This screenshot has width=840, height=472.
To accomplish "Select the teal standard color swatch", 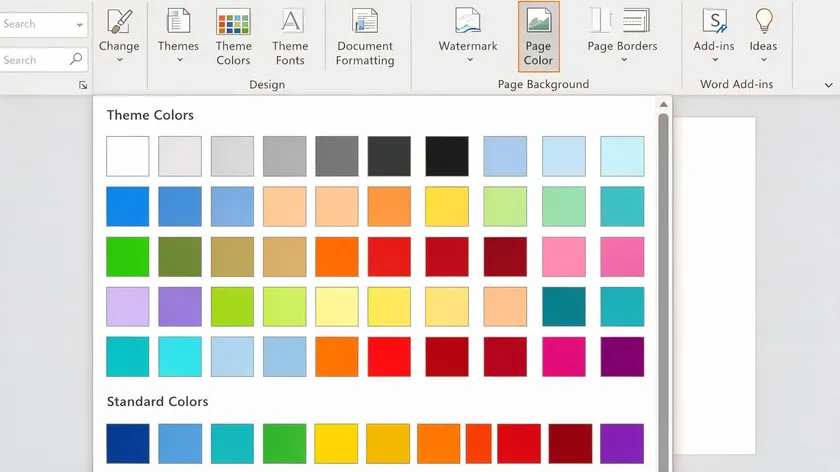I will [x=232, y=444].
